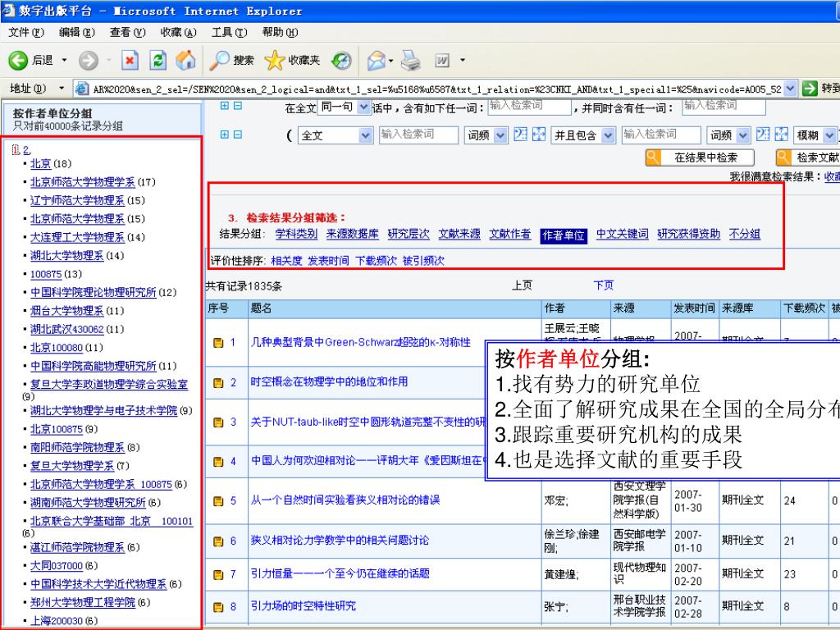Group results by 研究层次

[409, 234]
